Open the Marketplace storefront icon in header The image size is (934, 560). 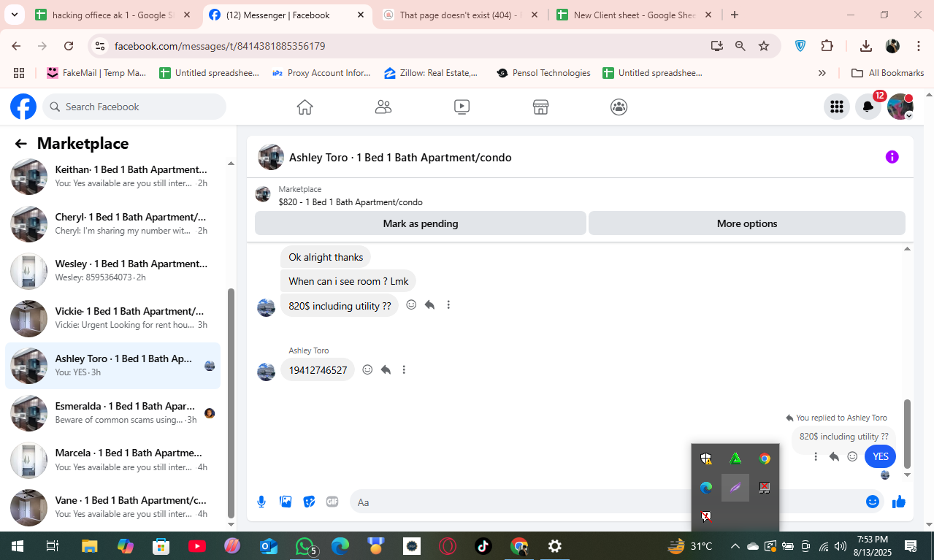pyautogui.click(x=540, y=107)
